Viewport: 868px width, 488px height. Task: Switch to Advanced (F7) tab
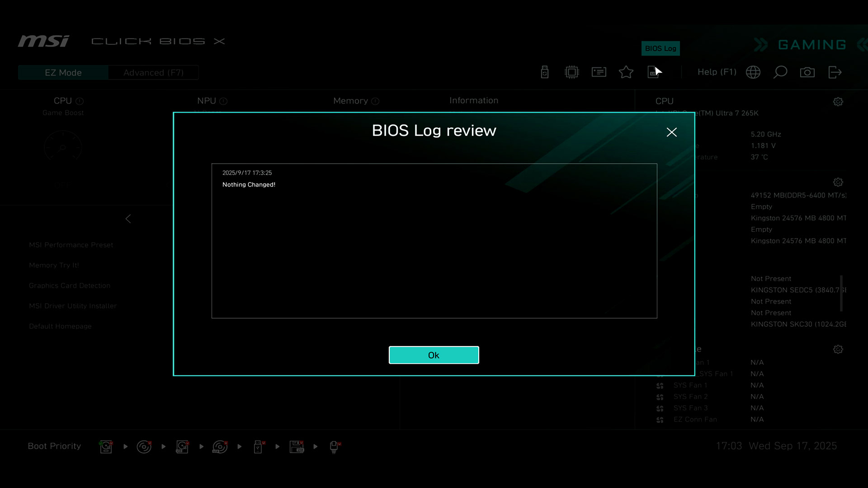pos(153,73)
